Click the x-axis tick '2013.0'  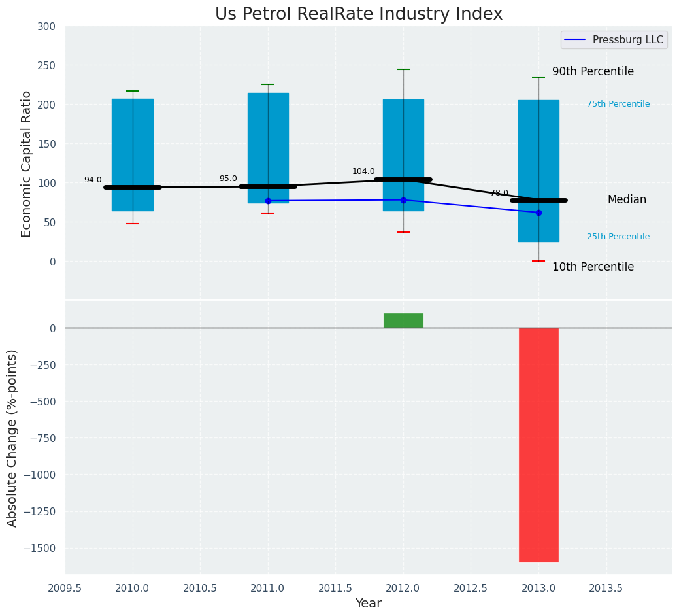[x=538, y=588]
